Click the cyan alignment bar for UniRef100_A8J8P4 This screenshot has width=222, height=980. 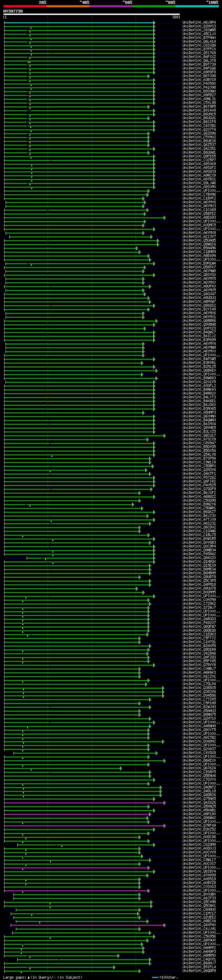coord(79,23)
